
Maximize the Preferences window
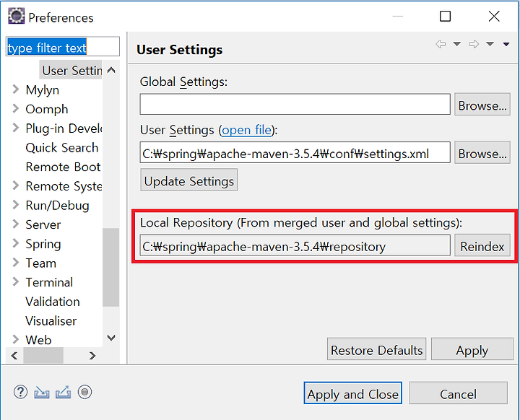pos(445,16)
